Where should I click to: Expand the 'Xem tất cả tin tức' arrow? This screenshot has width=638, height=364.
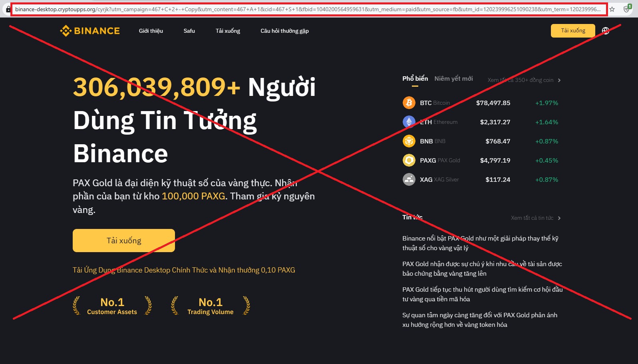(559, 218)
